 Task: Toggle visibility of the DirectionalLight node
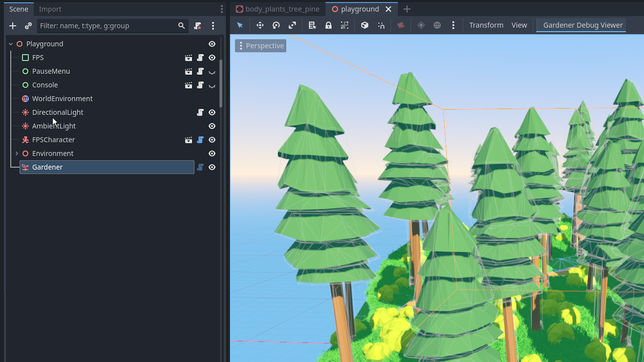[212, 112]
